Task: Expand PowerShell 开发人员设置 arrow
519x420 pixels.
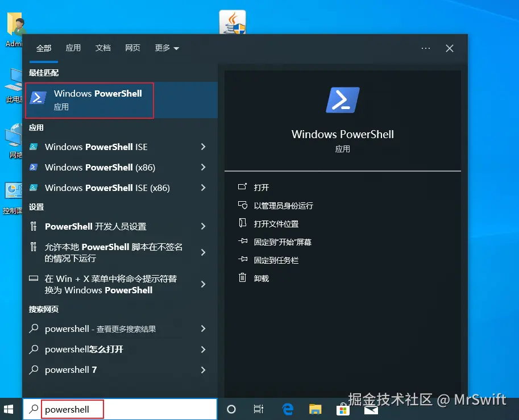Action: (204, 226)
